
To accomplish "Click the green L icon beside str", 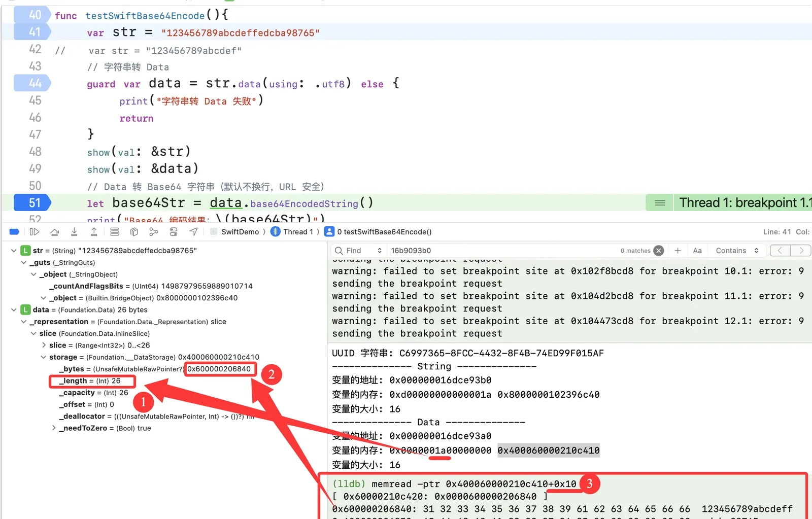I will 25,251.
